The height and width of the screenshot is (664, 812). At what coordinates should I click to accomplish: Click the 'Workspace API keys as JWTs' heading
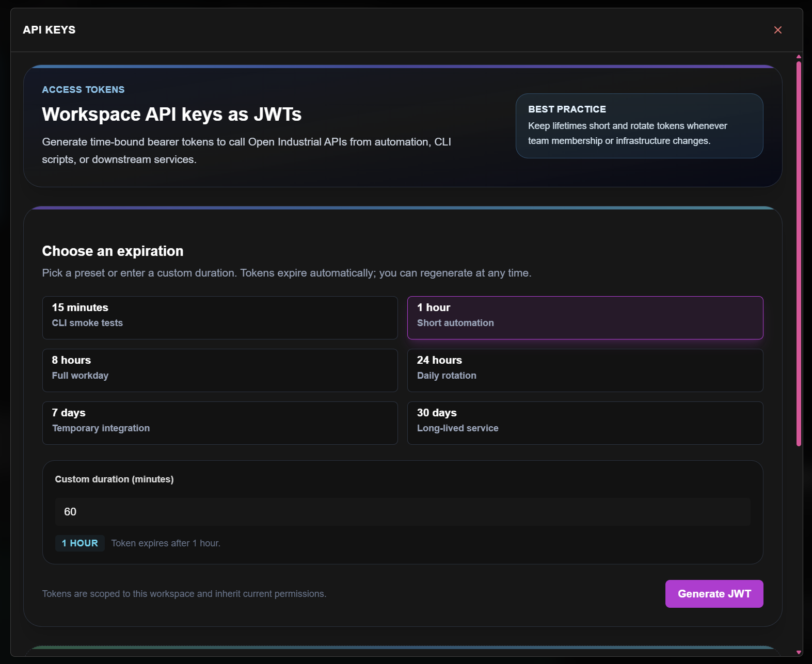click(x=172, y=114)
